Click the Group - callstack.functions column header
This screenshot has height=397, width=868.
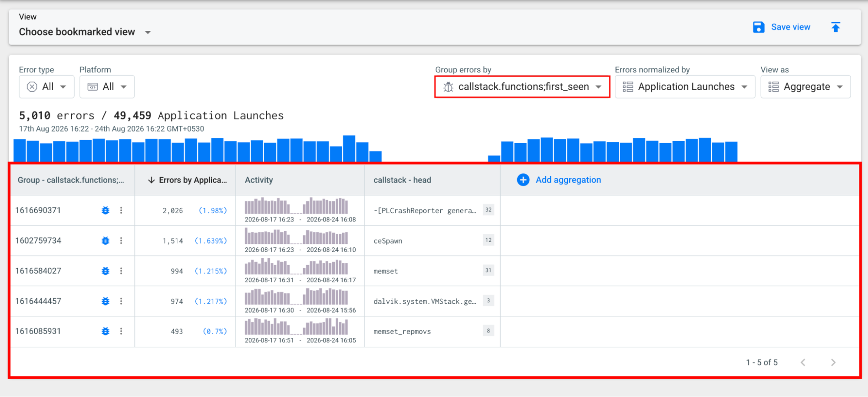point(71,180)
